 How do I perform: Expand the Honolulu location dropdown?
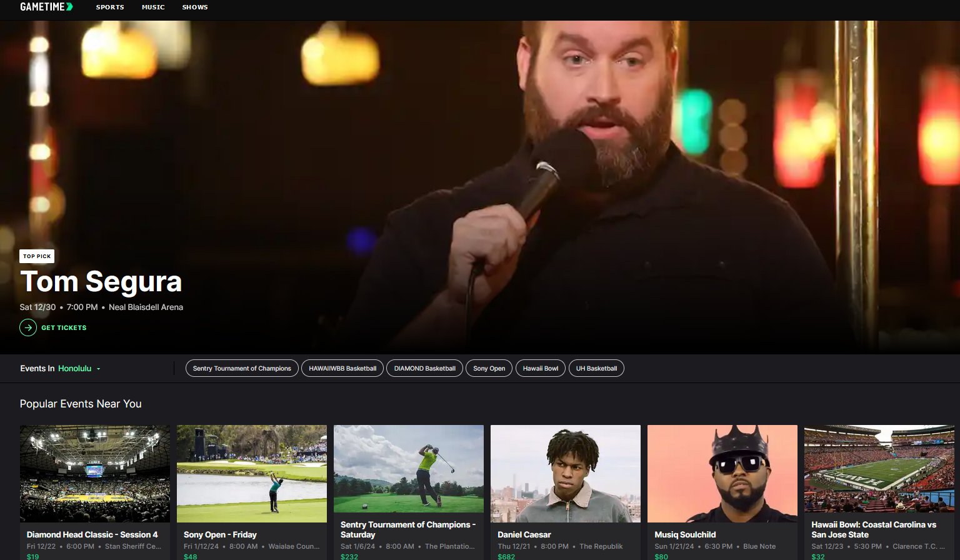point(79,369)
